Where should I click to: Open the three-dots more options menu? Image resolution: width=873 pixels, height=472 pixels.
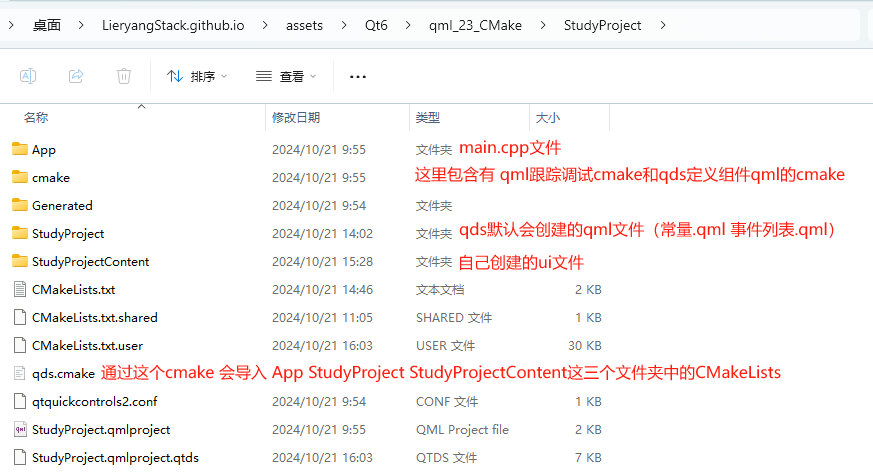click(x=357, y=76)
